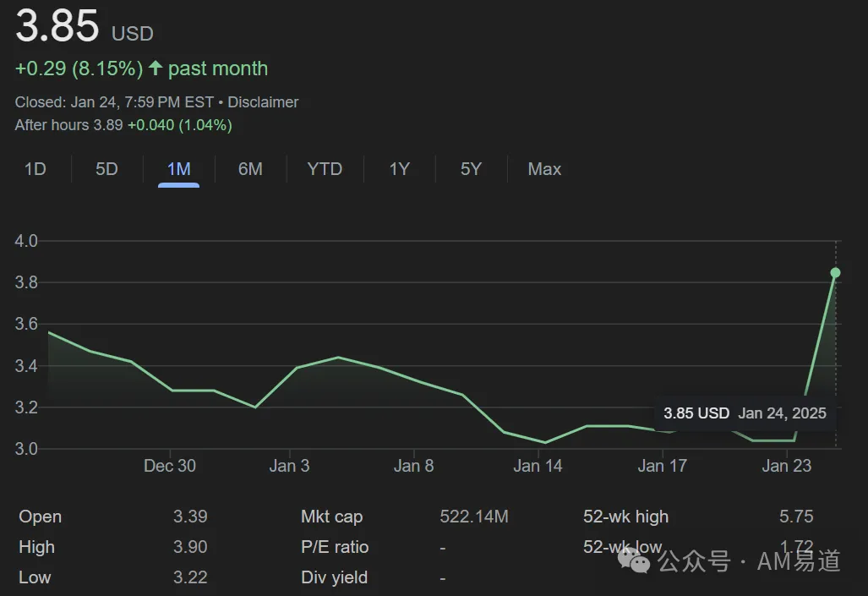Click the Jan 23 date axis label
This screenshot has width=868, height=596.
tap(786, 466)
